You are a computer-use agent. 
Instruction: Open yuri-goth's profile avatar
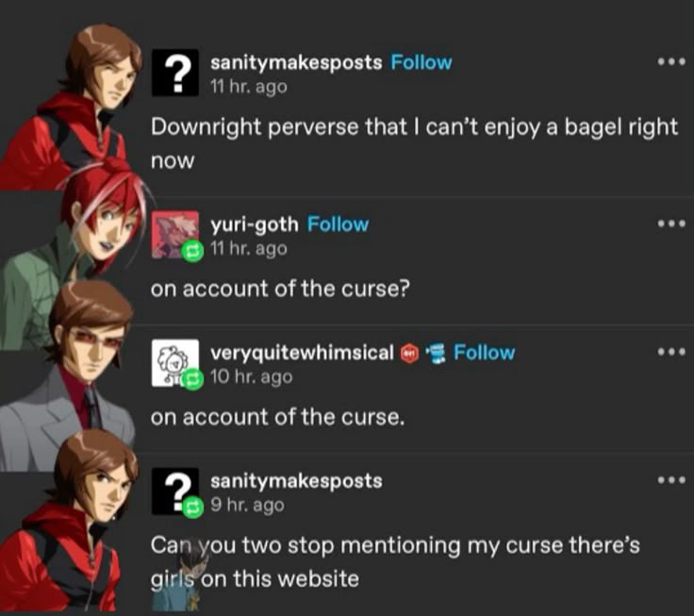point(174,234)
